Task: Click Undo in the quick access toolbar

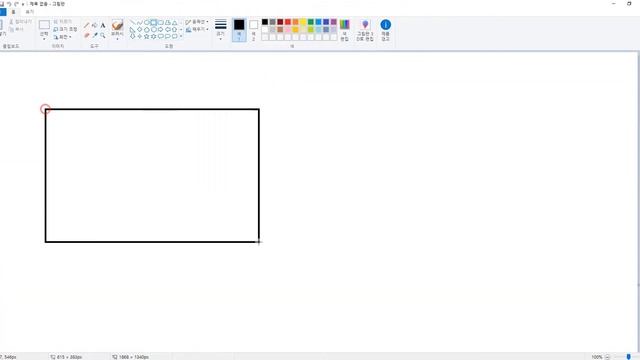Action: click(9, 4)
